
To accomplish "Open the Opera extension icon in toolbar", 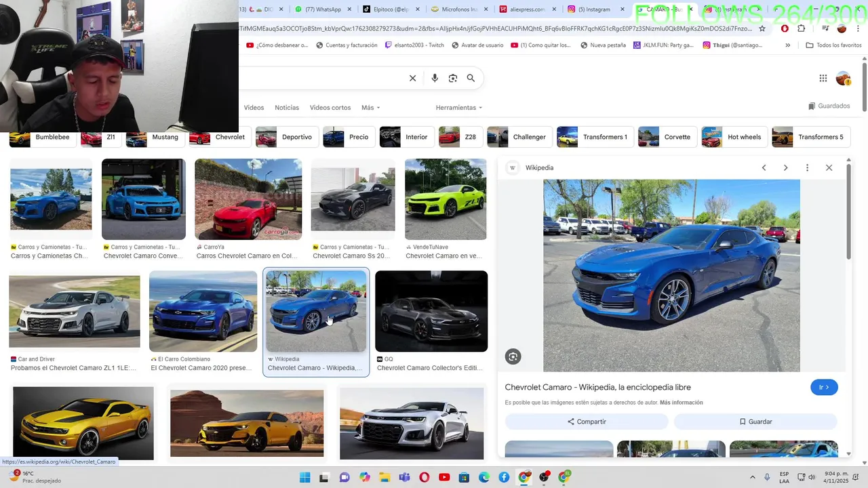I will [x=785, y=28].
